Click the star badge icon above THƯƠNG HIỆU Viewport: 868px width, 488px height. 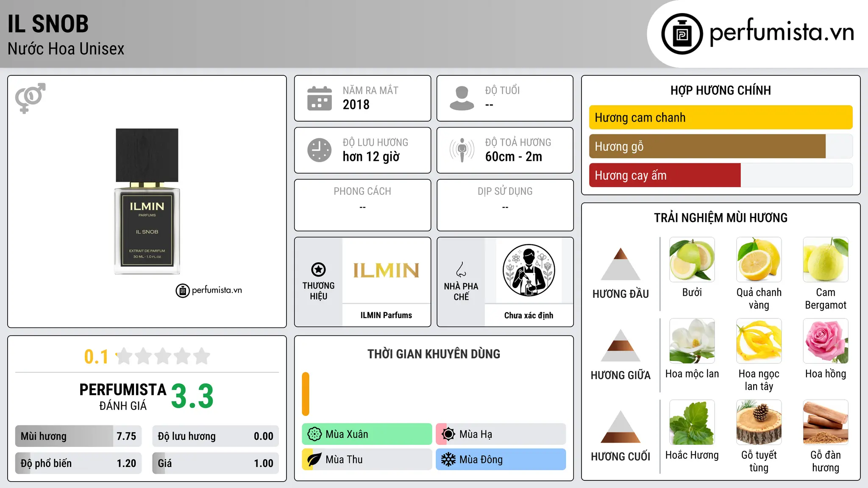pyautogui.click(x=318, y=269)
